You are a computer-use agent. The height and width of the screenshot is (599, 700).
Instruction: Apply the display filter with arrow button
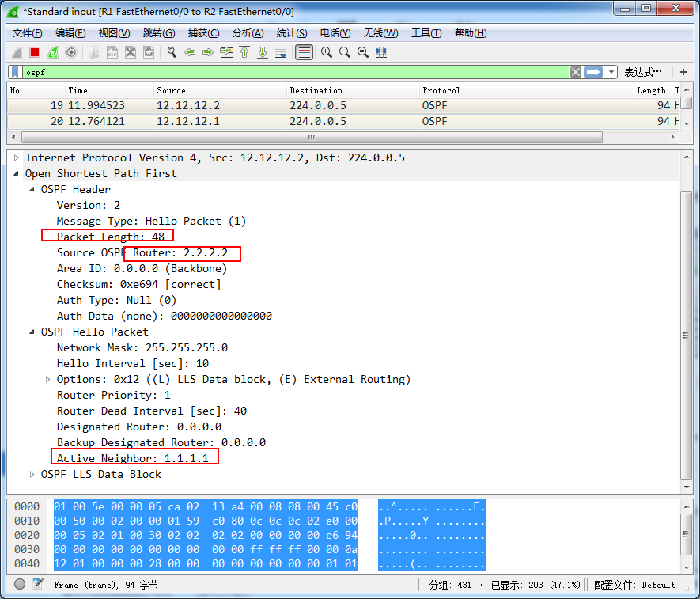(593, 72)
